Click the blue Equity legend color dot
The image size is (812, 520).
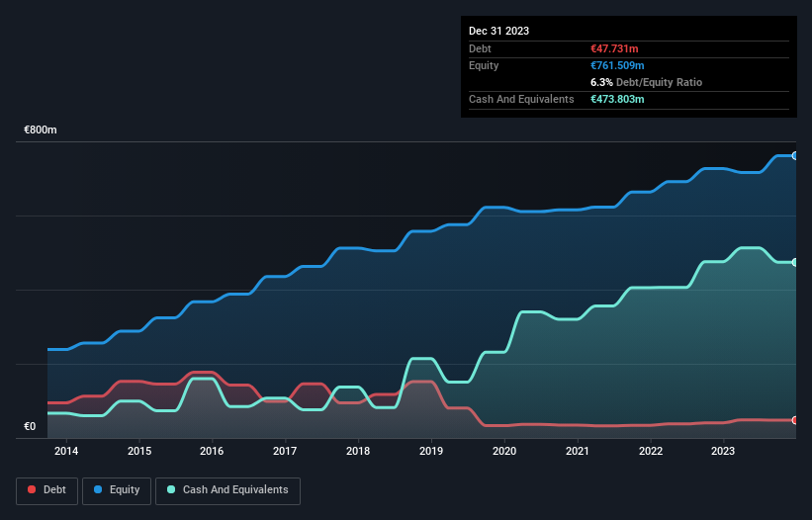click(99, 490)
